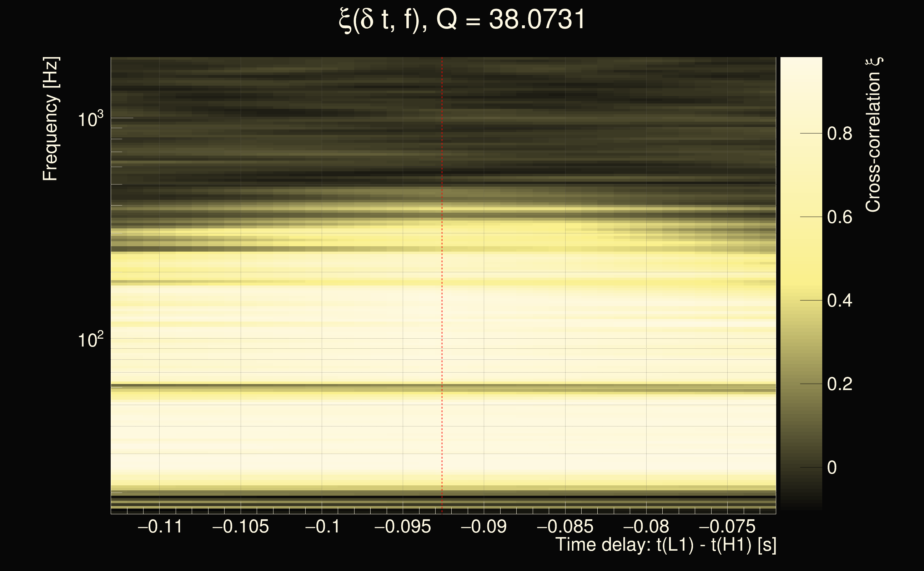Click the 0.2 tick label on the color bar

839,384
